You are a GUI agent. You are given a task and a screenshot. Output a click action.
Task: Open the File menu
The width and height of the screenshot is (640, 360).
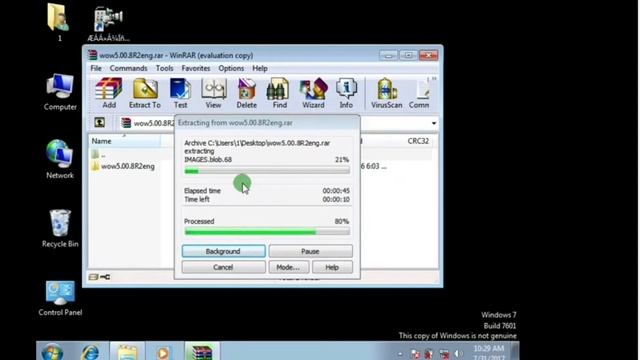[x=96, y=68]
